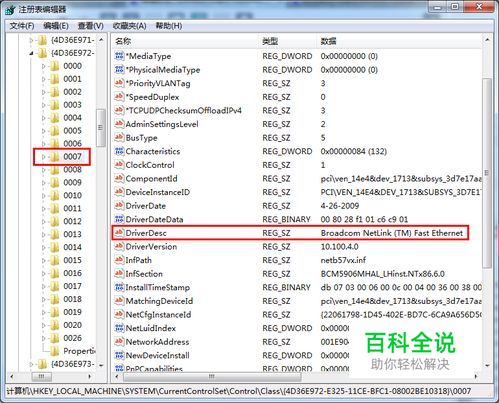499x403 pixels.
Task: Click the DriverDateData binary icon
Action: pos(119,219)
